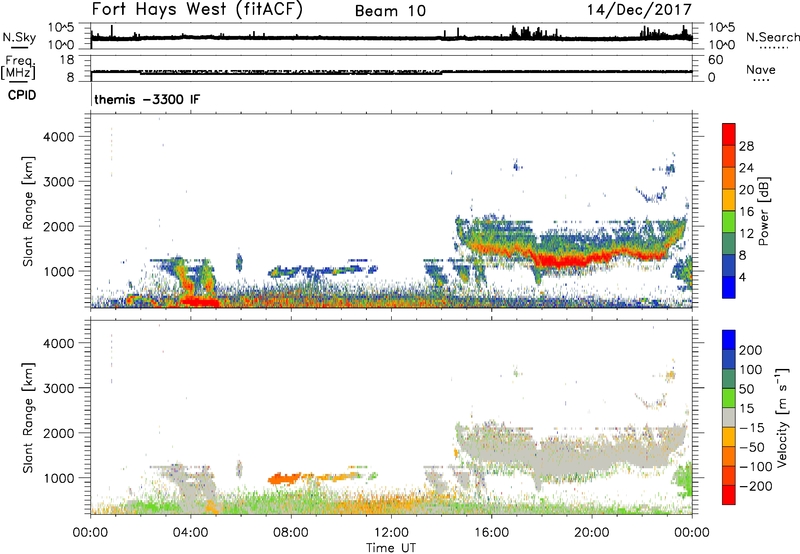Click the "200" value on velocity scale
The height and width of the screenshot is (554, 800).
pyautogui.click(x=751, y=350)
